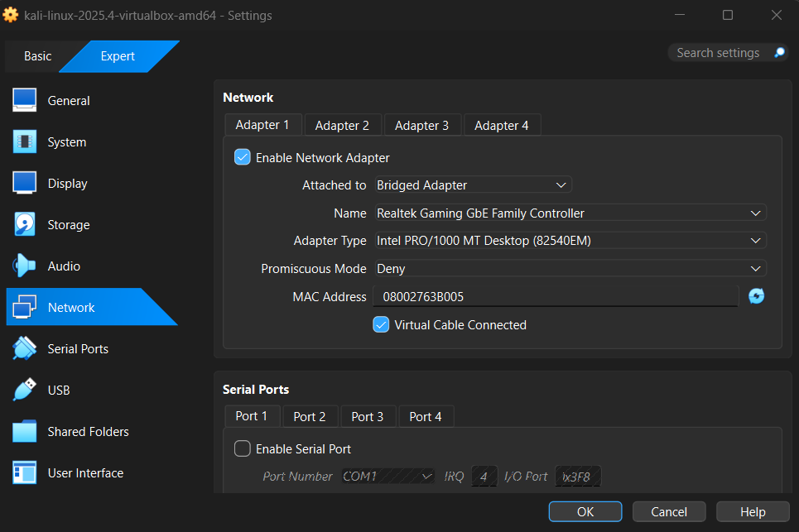The width and height of the screenshot is (799, 532).
Task: Expand the Attached to Bridged Adapter dropdown
Action: tap(473, 185)
